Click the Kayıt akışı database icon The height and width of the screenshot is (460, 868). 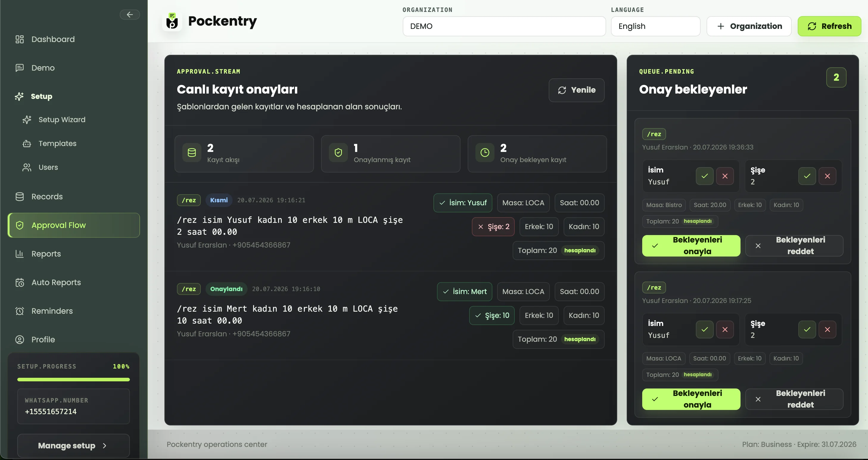pyautogui.click(x=192, y=153)
